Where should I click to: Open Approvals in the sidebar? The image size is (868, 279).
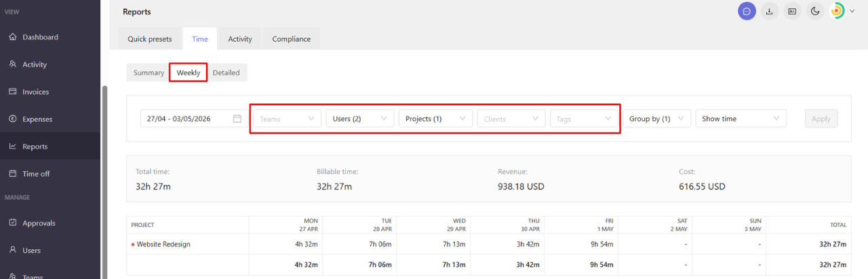[39, 223]
